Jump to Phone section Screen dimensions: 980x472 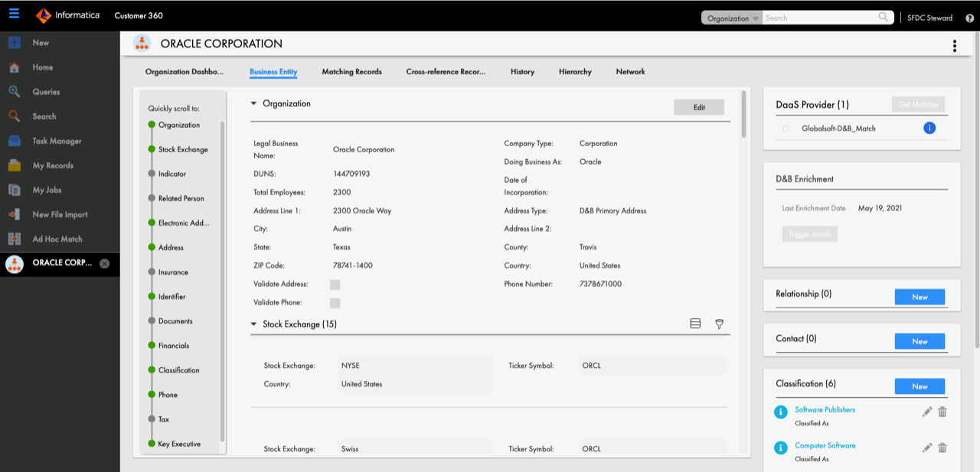[x=168, y=395]
